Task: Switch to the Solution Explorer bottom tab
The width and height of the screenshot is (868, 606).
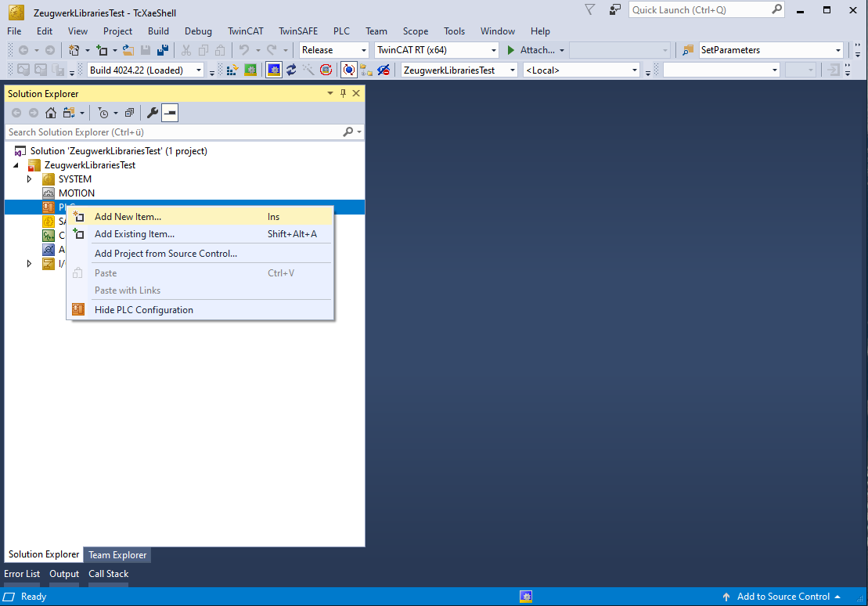Action: point(44,554)
